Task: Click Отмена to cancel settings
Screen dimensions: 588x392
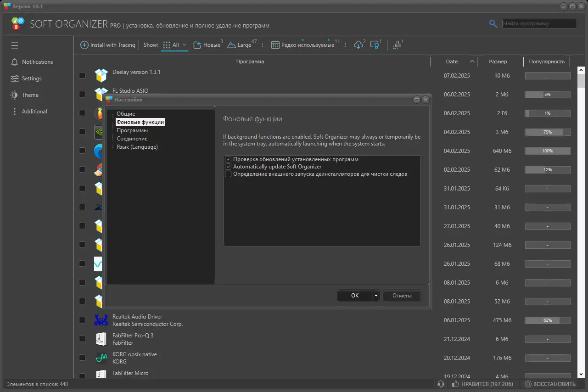Action: click(x=402, y=296)
